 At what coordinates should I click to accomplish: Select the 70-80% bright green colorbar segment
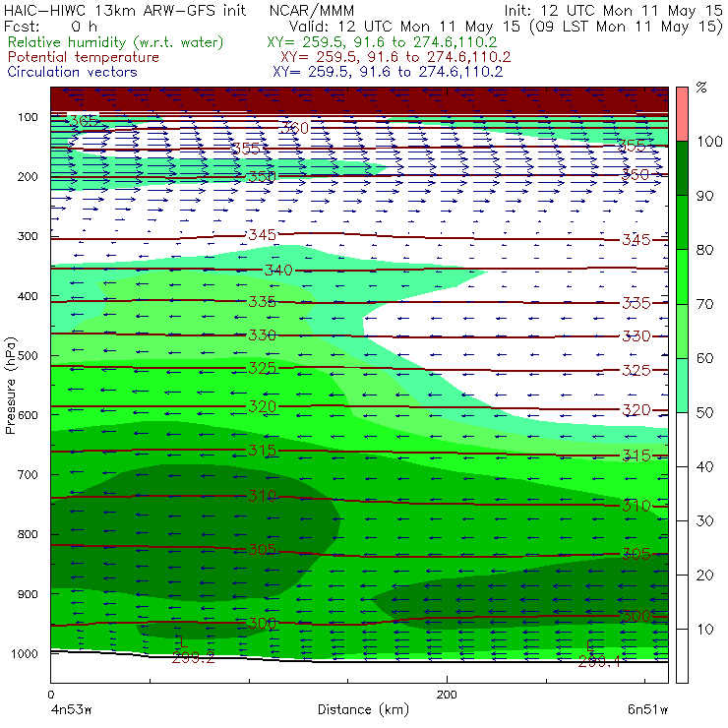pos(682,276)
